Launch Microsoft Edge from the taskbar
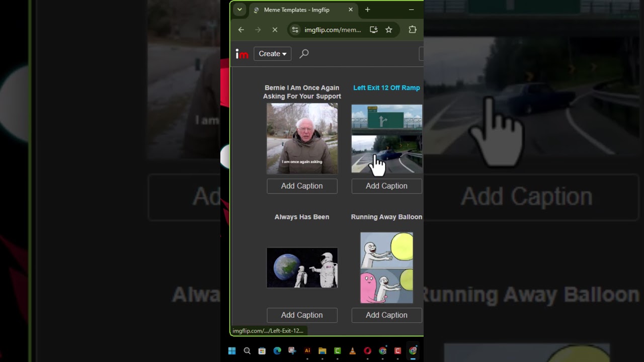This screenshot has width=644, height=362. tap(277, 351)
